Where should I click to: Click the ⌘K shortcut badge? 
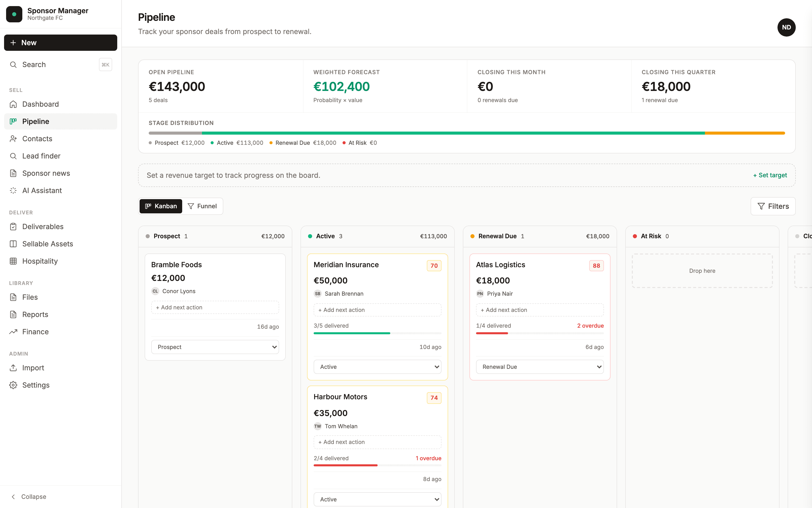pyautogui.click(x=105, y=65)
